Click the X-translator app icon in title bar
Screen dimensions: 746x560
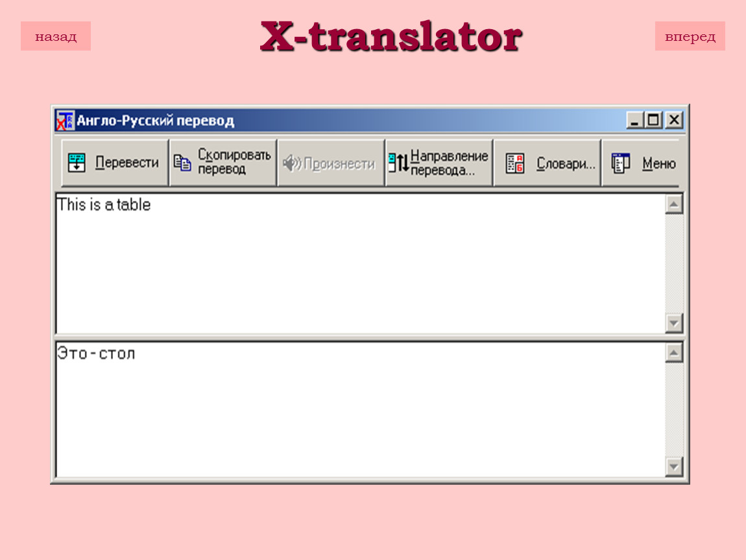(65, 121)
